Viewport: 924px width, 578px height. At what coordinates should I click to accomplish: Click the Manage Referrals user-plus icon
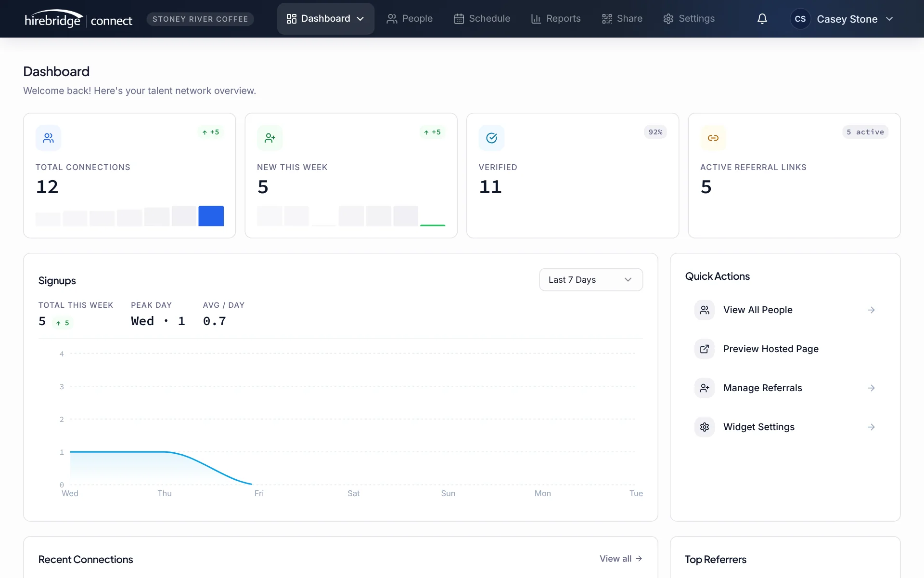(x=705, y=388)
